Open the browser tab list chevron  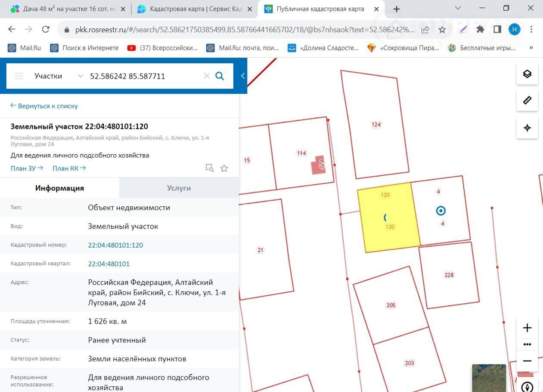tap(458, 8)
